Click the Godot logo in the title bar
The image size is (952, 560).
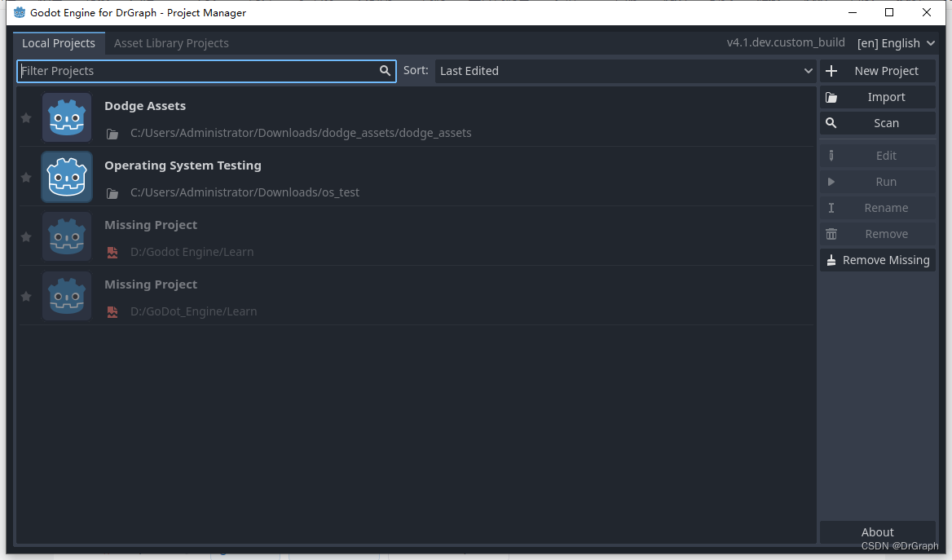click(20, 12)
